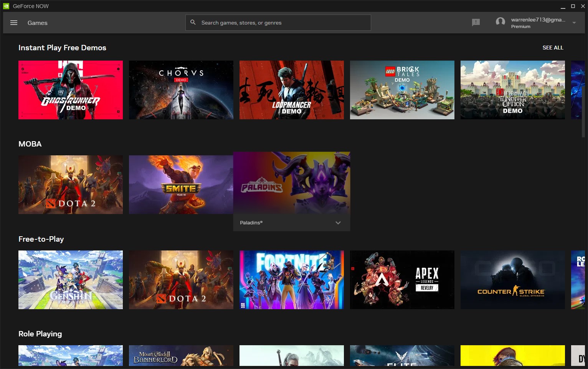The height and width of the screenshot is (369, 588).
Task: Open the Loopmancer Demo tile
Action: coord(292,90)
